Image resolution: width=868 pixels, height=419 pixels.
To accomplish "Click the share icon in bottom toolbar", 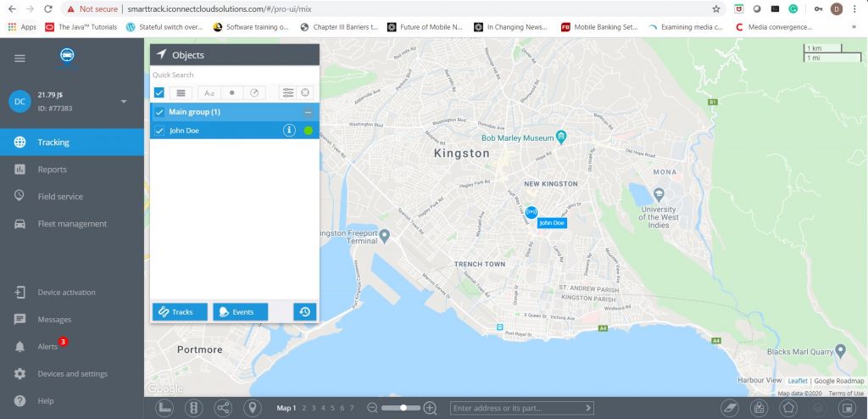I will (x=224, y=408).
